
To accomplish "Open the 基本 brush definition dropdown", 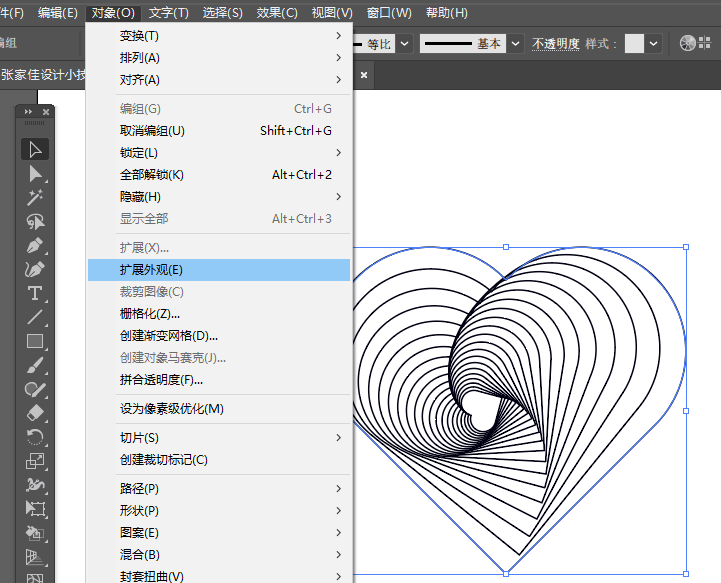I will [x=515, y=44].
